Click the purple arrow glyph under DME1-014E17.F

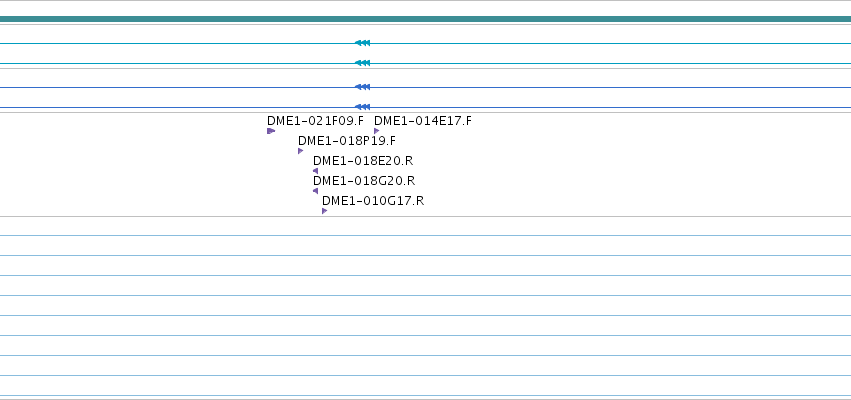tap(377, 131)
